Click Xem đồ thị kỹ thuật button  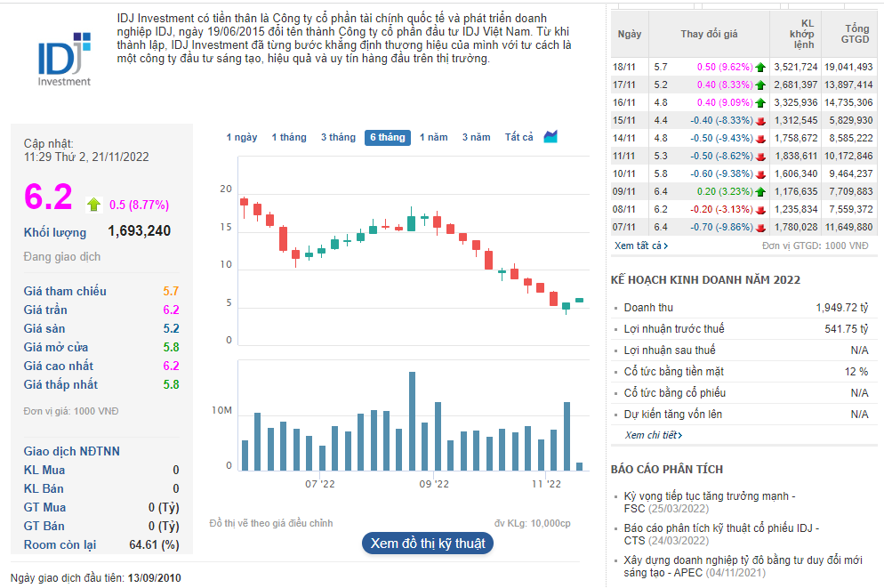pyautogui.click(x=428, y=543)
